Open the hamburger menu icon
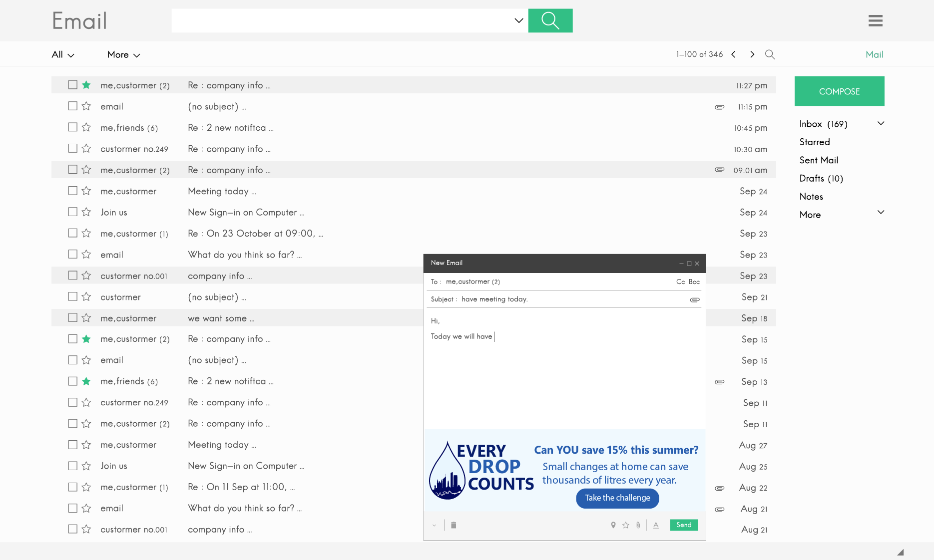The image size is (934, 560). [x=875, y=20]
